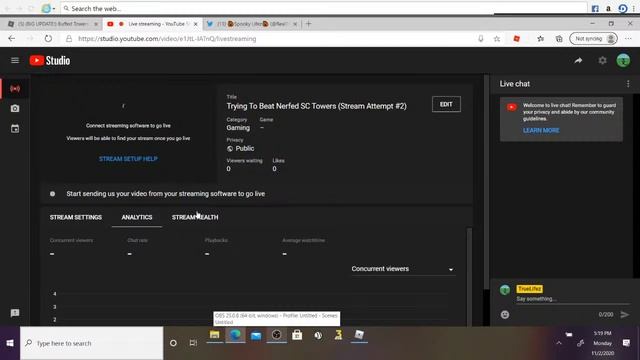The height and width of the screenshot is (360, 640).
Task: Go back using the browser back arrow
Action: pos(11,39)
